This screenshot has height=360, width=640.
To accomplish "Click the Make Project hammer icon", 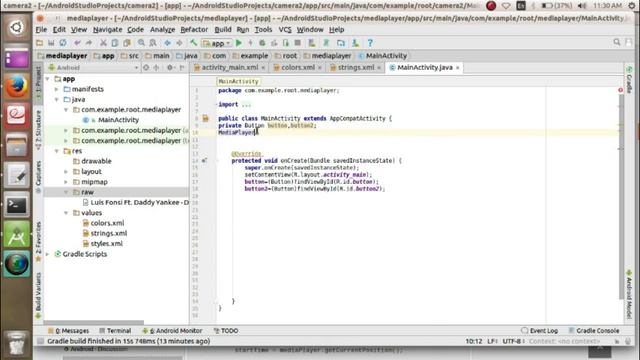I will click(193, 43).
